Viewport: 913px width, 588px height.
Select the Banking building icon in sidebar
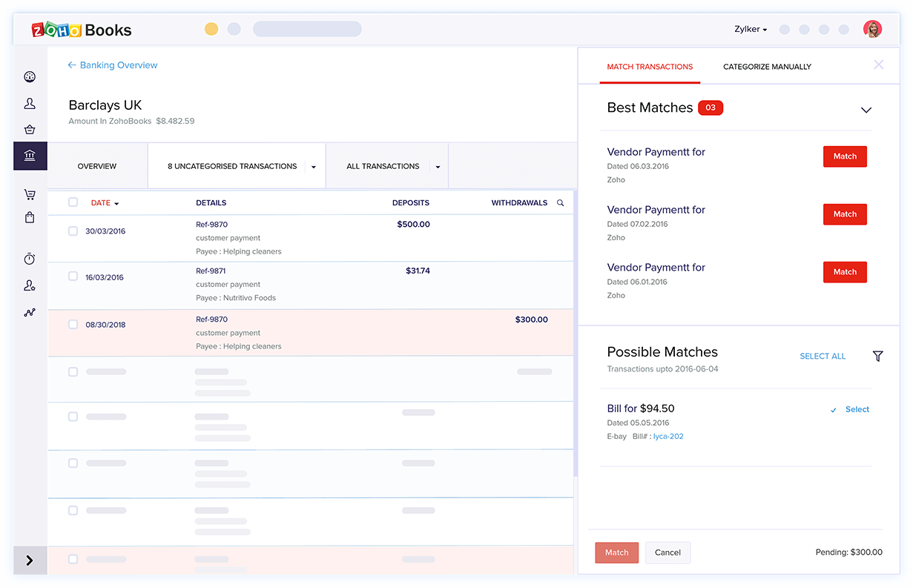pyautogui.click(x=30, y=156)
